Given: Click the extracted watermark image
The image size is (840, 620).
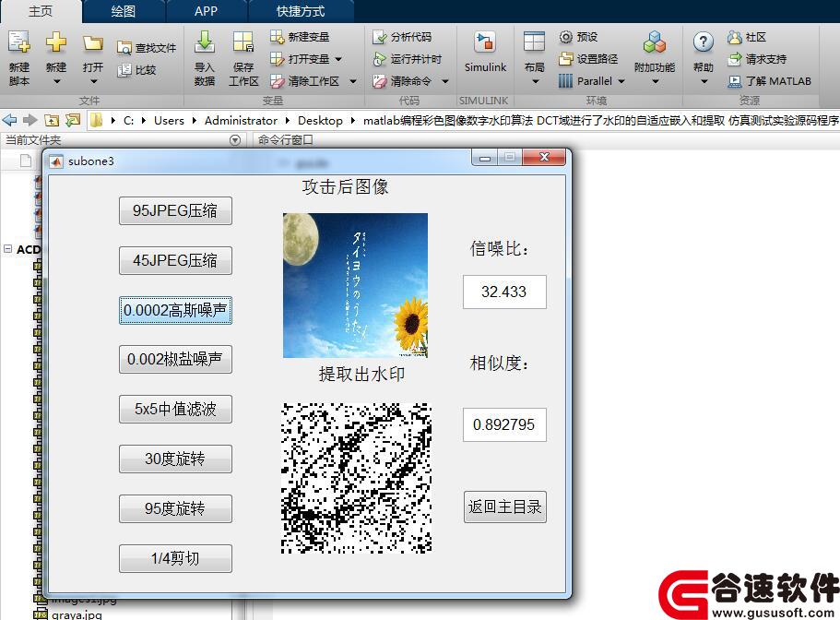Looking at the screenshot, I should (x=356, y=478).
